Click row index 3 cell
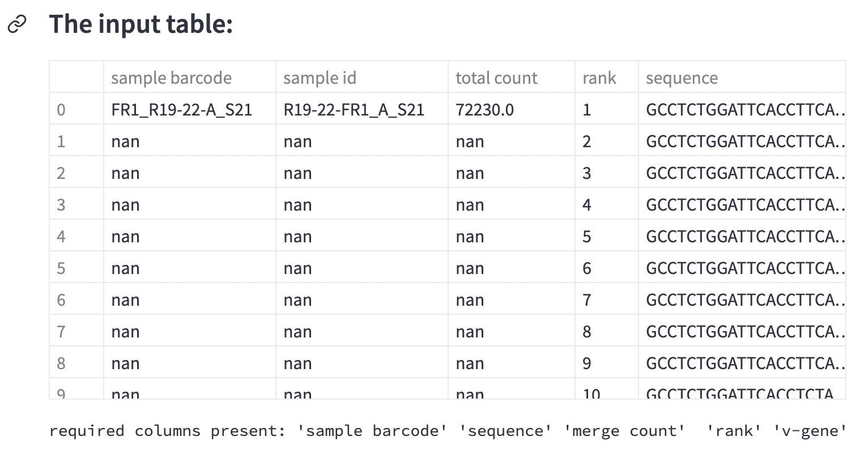 [x=61, y=204]
